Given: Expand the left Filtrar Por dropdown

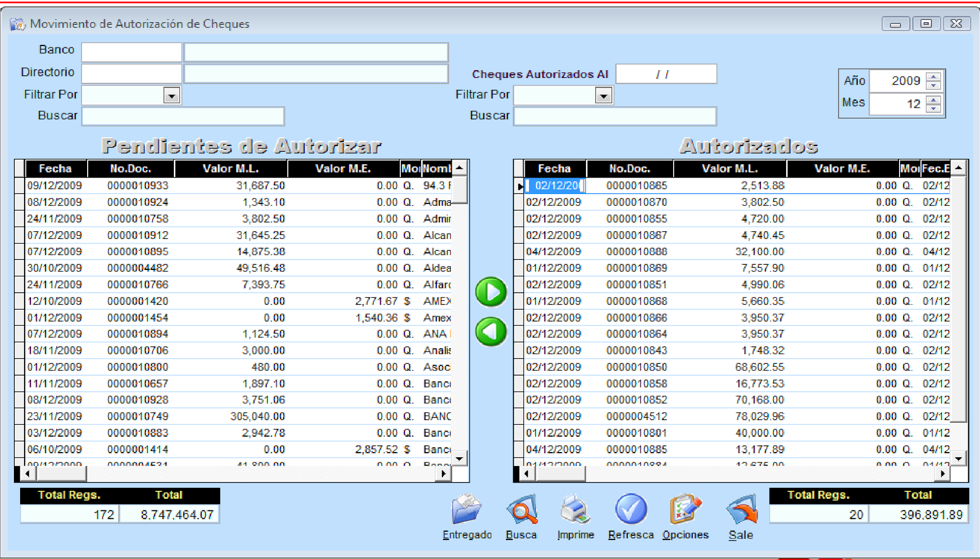Looking at the screenshot, I should point(171,95).
